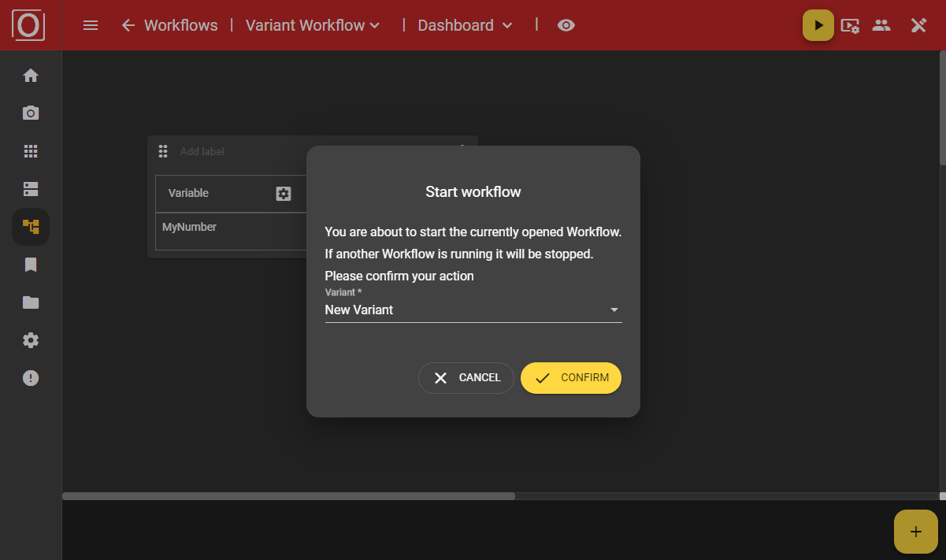Open the grid apps icon in the sidebar
This screenshot has height=560, width=946.
tap(31, 151)
